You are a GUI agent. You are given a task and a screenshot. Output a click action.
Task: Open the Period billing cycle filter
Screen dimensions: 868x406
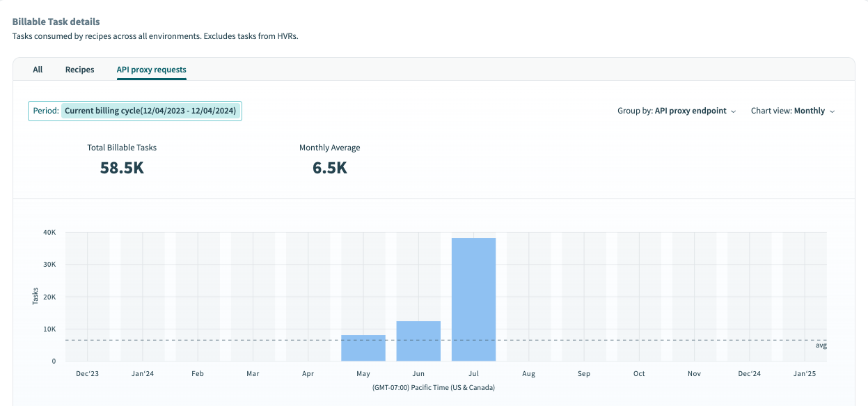click(x=134, y=111)
